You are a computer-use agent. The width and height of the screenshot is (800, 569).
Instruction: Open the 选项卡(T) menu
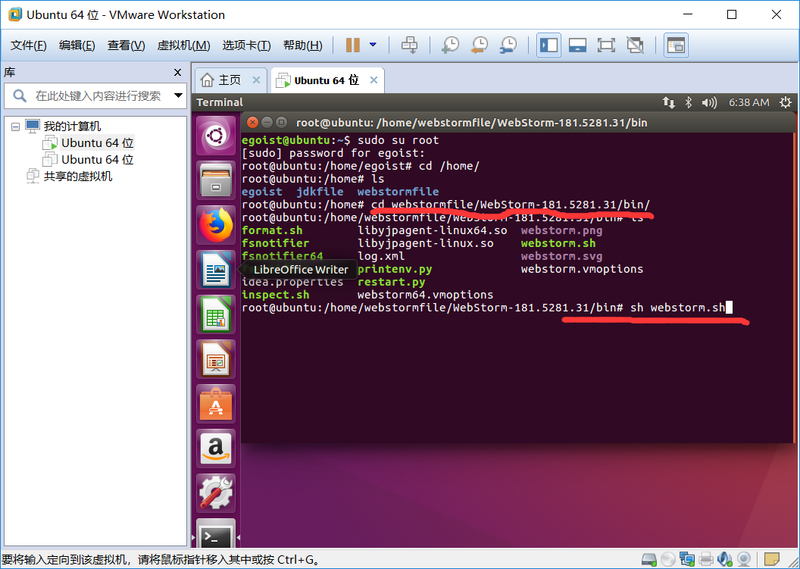[x=246, y=45]
